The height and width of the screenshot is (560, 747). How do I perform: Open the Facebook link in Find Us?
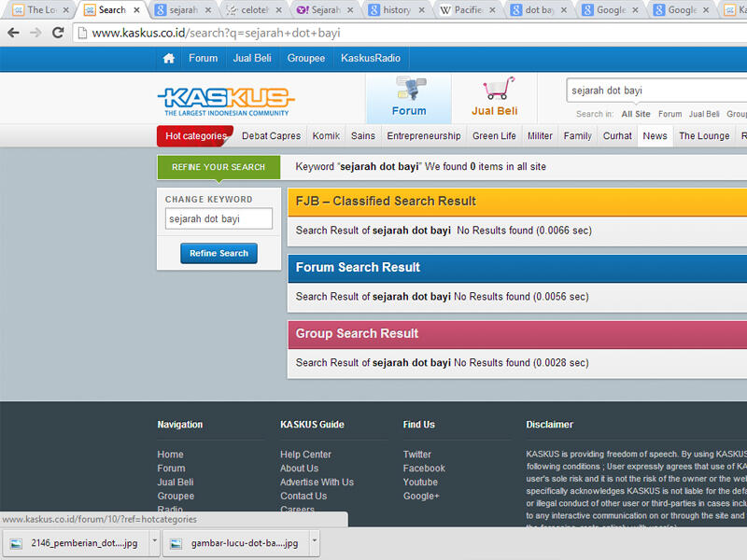click(x=424, y=469)
